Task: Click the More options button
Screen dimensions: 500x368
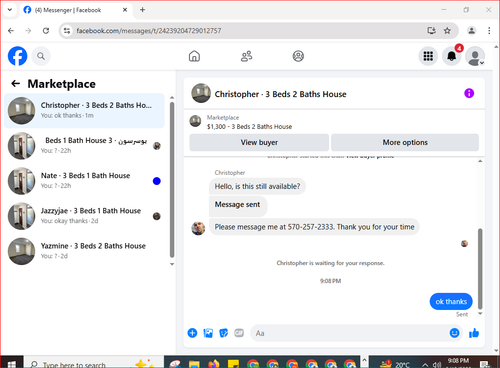Action: (x=405, y=142)
